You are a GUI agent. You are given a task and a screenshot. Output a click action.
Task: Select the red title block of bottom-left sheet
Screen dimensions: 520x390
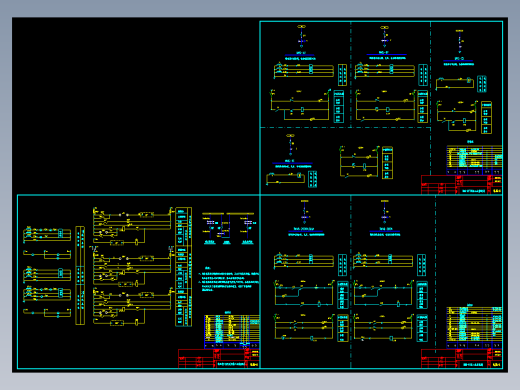(x=219, y=359)
